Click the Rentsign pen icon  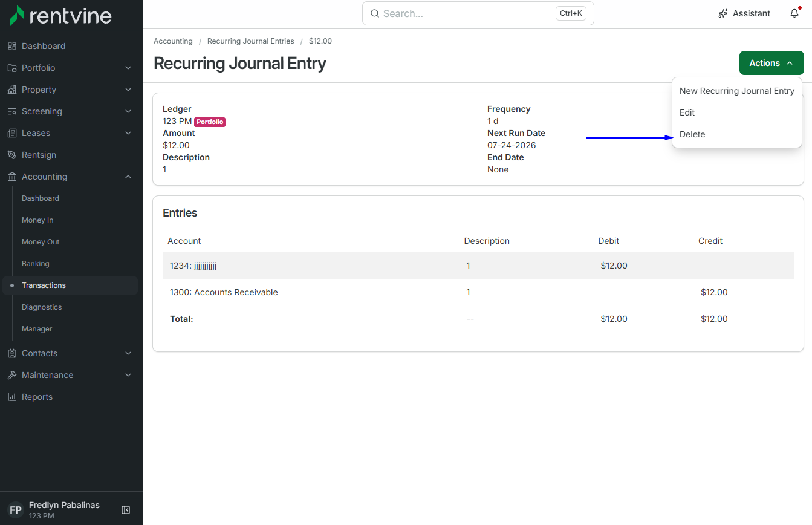tap(12, 155)
